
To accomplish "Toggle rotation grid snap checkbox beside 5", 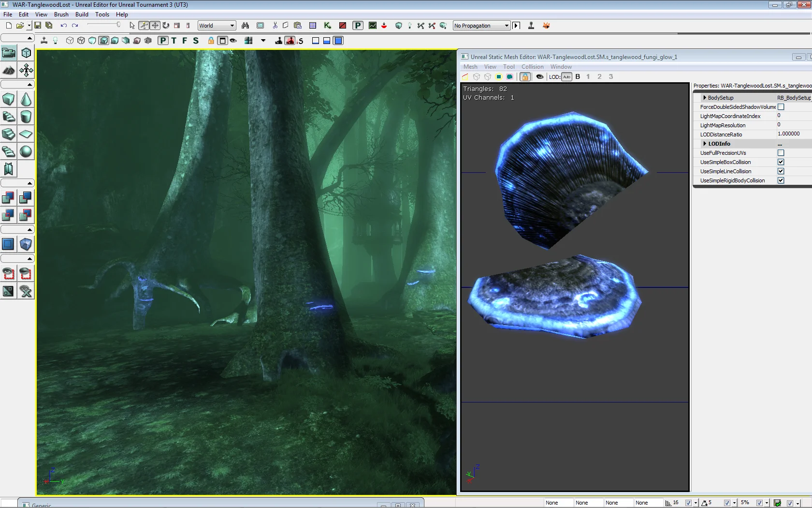I will [x=727, y=503].
